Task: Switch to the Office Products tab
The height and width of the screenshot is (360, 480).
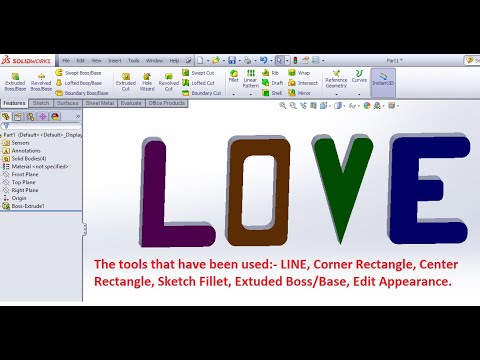Action: click(x=166, y=103)
